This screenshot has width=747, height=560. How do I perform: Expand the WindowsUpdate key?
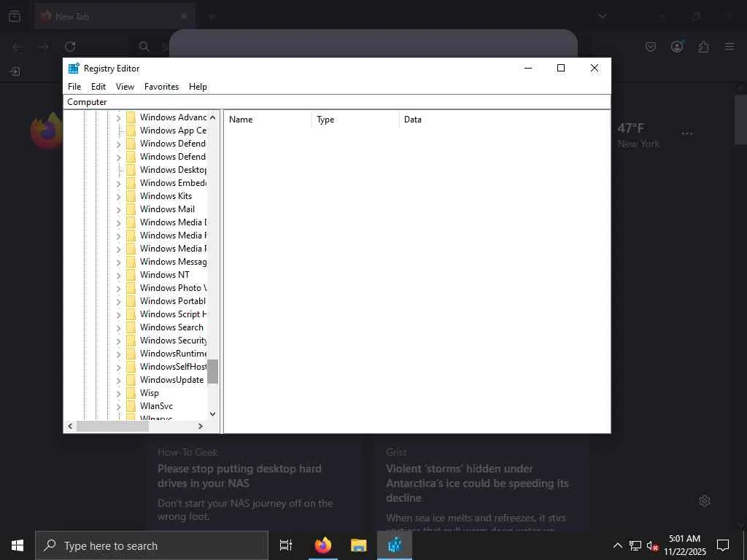coord(119,380)
